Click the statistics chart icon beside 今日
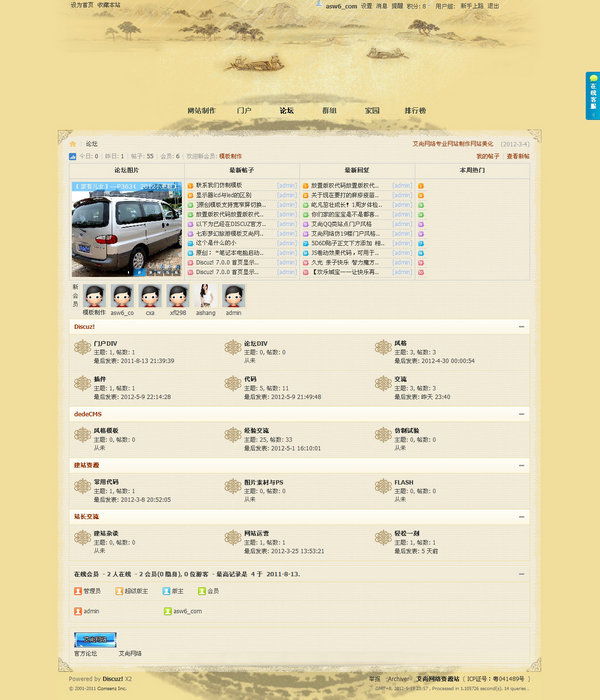This screenshot has height=700, width=600. 73,156
